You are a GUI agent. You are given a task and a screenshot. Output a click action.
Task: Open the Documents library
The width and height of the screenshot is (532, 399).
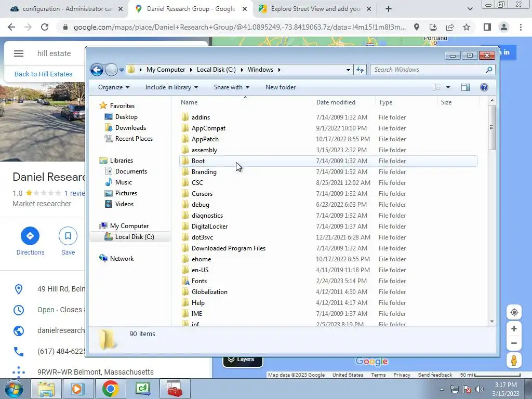coord(131,171)
